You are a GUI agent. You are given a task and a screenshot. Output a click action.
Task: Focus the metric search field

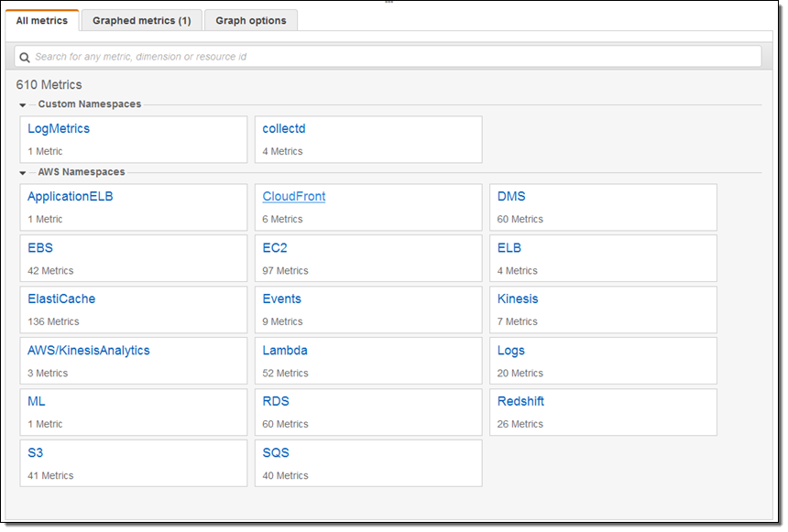(394, 57)
